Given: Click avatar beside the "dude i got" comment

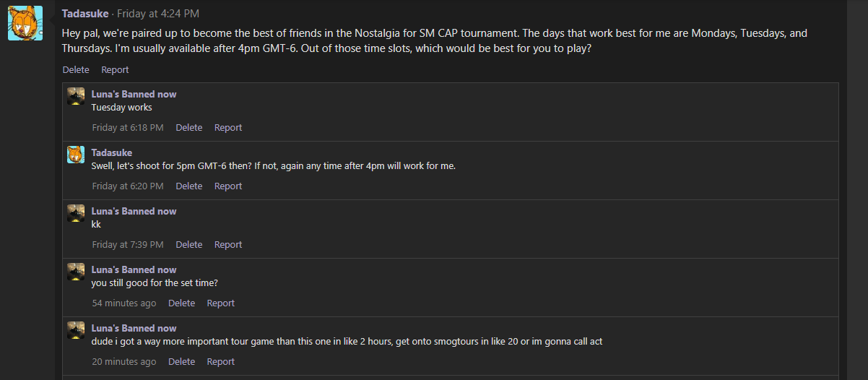Looking at the screenshot, I should pyautogui.click(x=76, y=330).
